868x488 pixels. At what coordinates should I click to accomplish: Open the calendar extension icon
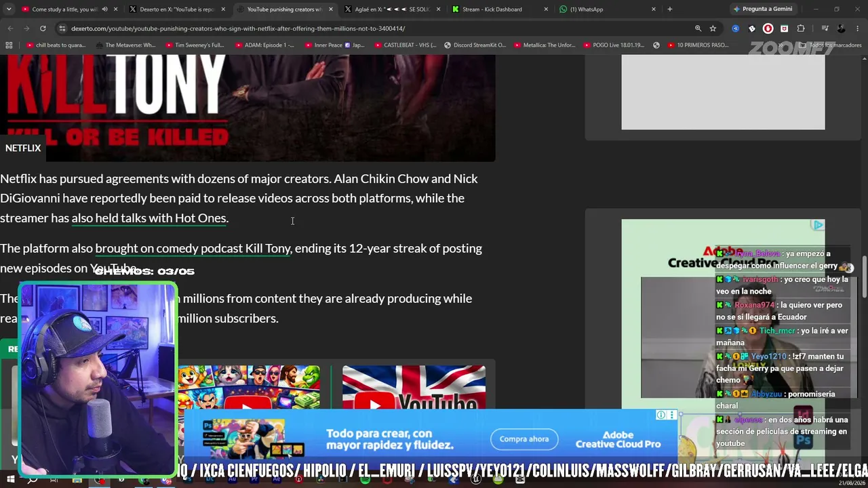click(x=785, y=28)
